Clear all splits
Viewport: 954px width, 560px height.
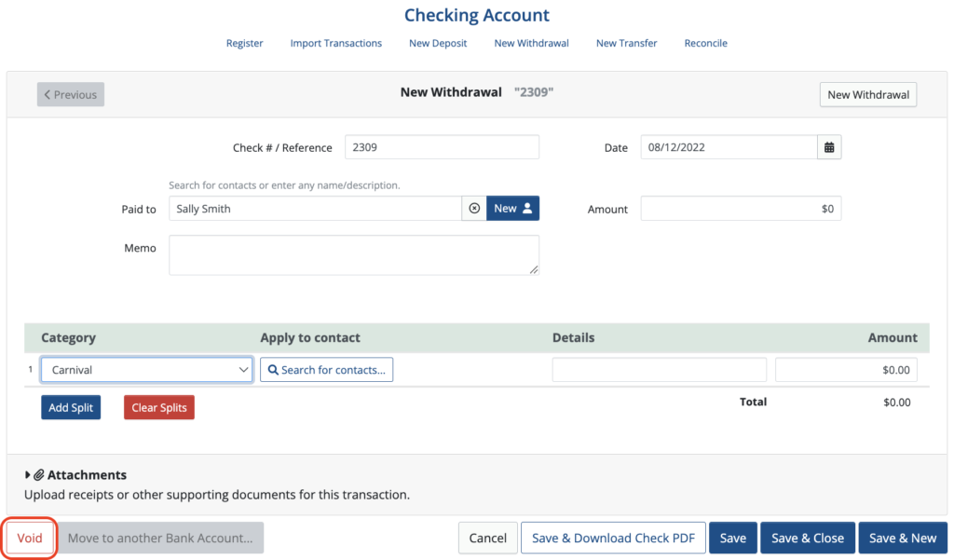coord(158,406)
